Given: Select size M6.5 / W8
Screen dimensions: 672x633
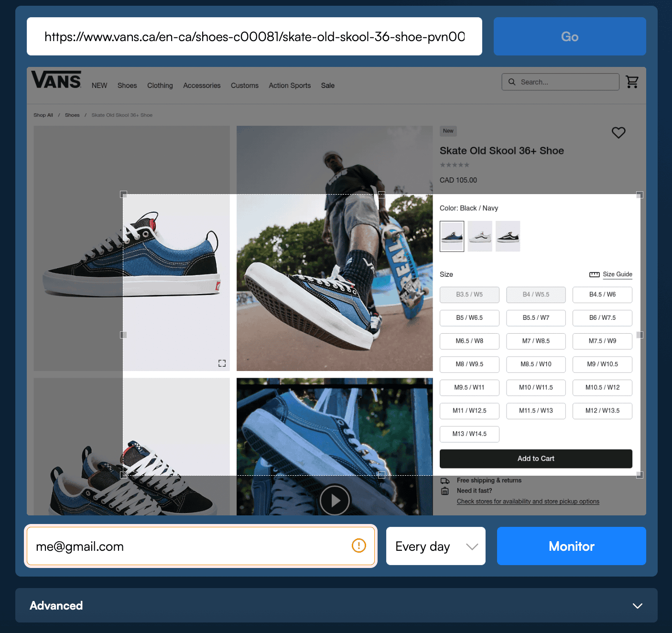Looking at the screenshot, I should coord(469,341).
